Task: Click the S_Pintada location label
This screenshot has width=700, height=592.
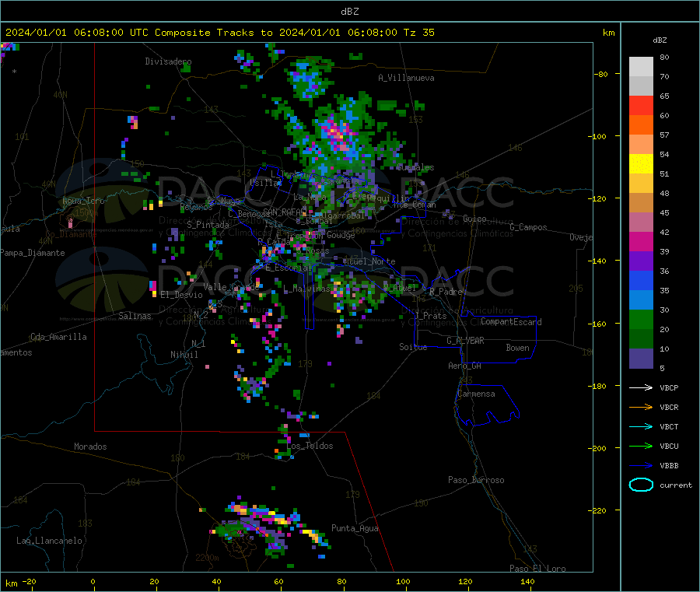Action: point(208,225)
